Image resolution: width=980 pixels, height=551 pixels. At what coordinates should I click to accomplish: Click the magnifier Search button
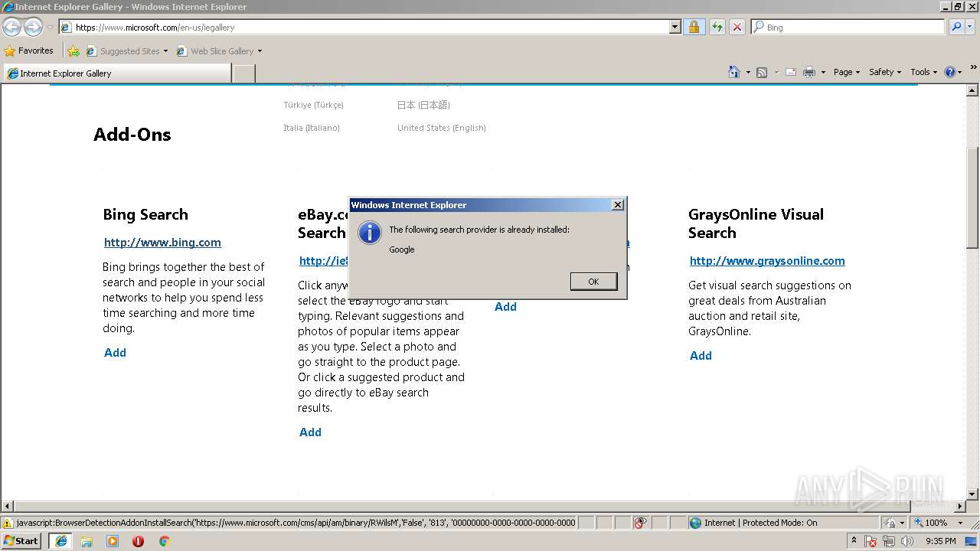tap(956, 27)
